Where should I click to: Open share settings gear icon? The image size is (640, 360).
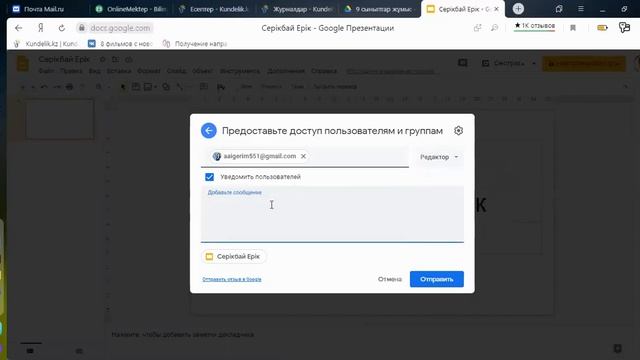[x=458, y=131]
